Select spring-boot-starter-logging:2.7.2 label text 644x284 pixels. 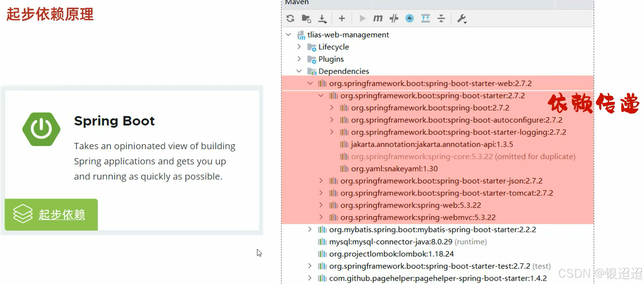pyautogui.click(x=458, y=132)
